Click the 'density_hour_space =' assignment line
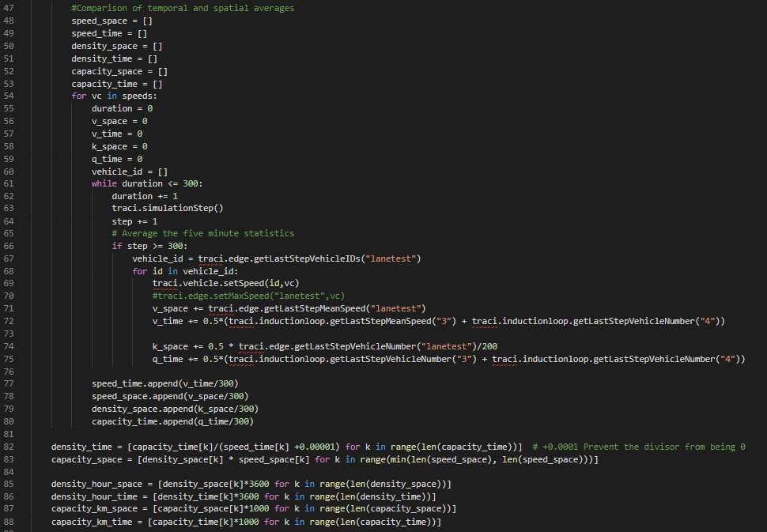 click(x=251, y=484)
